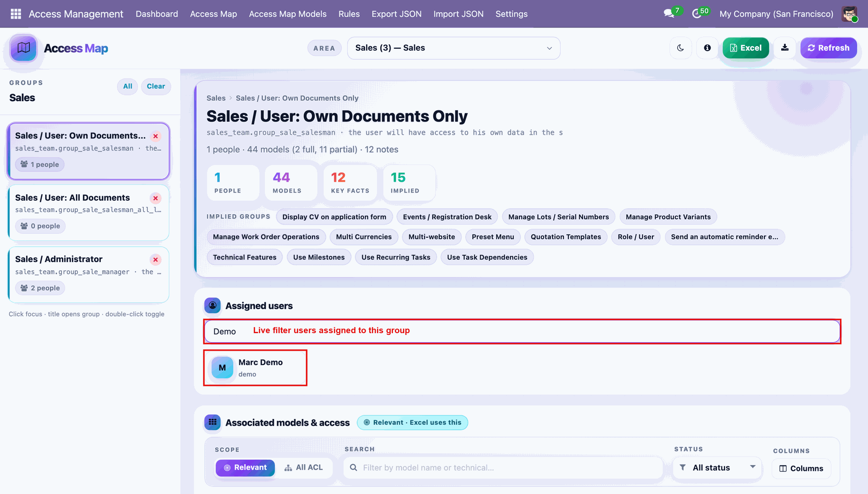Refresh the access map data
868x494 pixels.
point(829,48)
